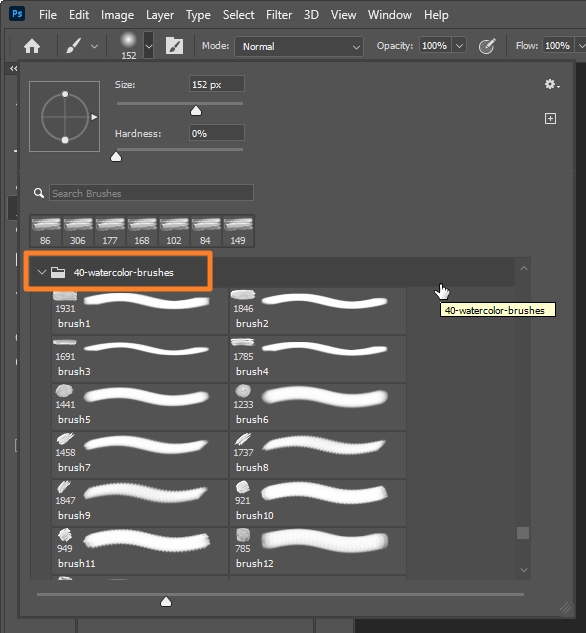Select brush5 preset
586x633 pixels.
[140, 407]
